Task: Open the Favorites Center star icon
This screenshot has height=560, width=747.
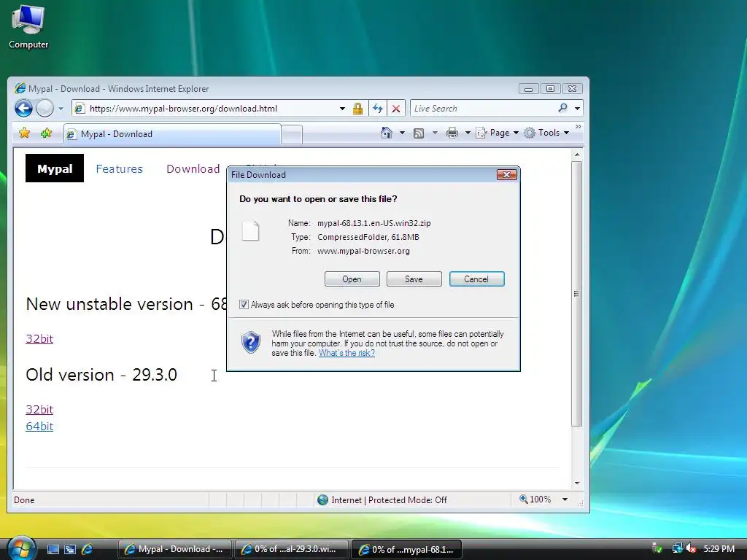Action: click(24, 133)
